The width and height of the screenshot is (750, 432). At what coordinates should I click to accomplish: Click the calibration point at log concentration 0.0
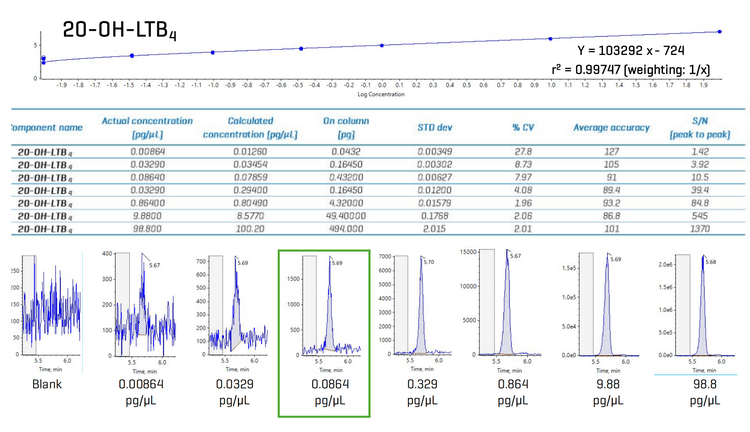click(x=382, y=45)
